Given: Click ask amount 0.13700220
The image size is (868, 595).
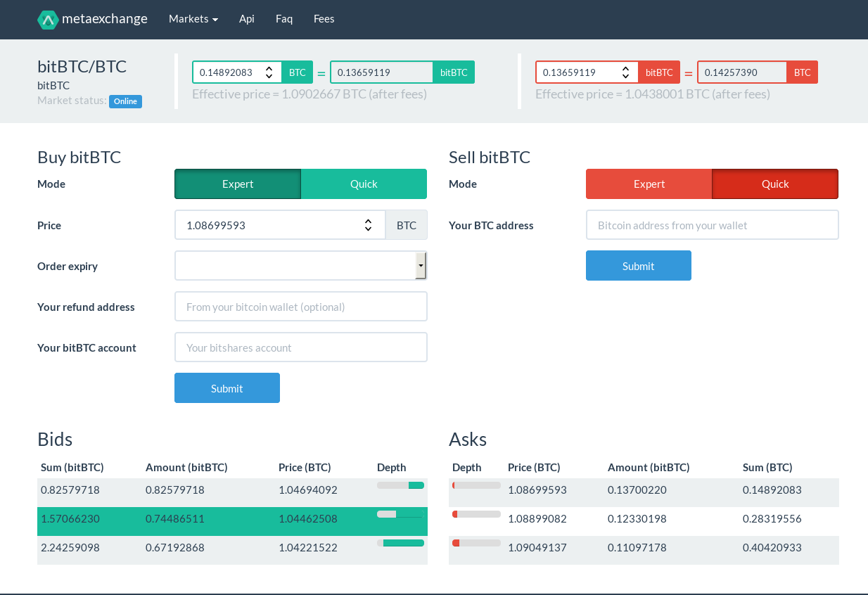Looking at the screenshot, I should click(637, 490).
